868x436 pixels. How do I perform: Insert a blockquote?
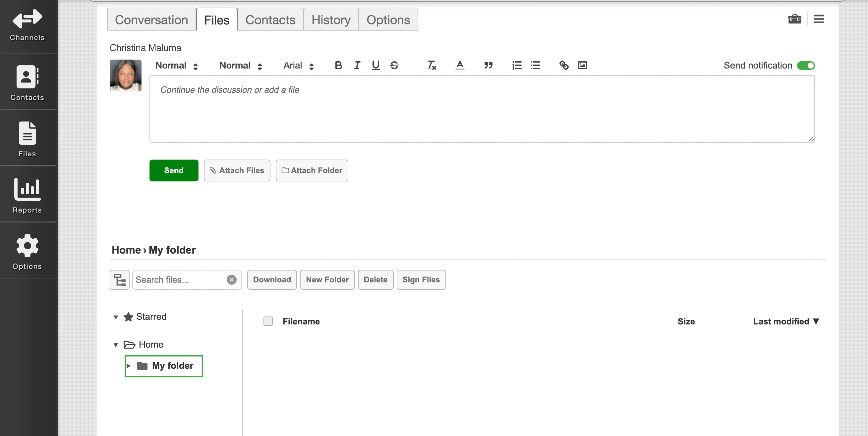coord(488,65)
